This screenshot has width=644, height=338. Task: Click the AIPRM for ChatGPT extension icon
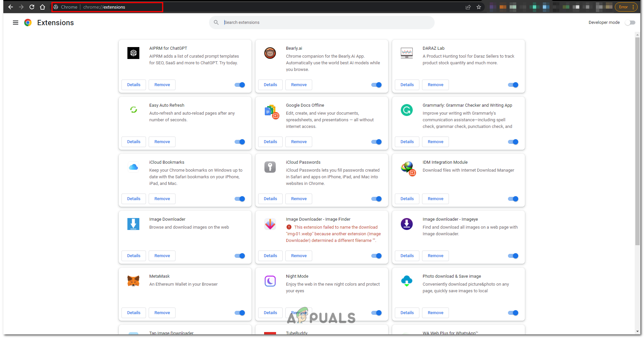133,53
